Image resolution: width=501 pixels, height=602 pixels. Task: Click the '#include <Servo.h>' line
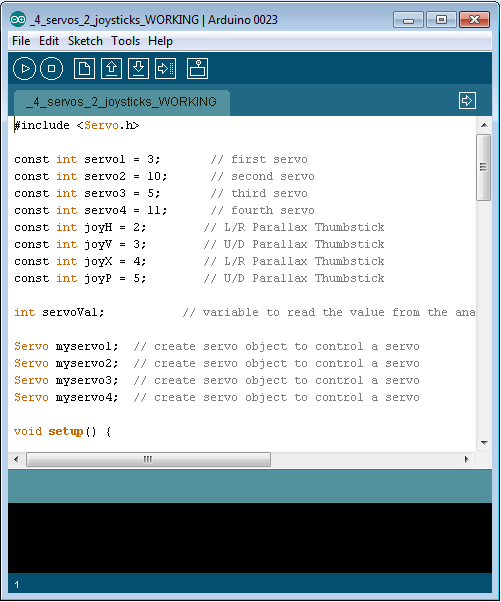pyautogui.click(x=77, y=126)
